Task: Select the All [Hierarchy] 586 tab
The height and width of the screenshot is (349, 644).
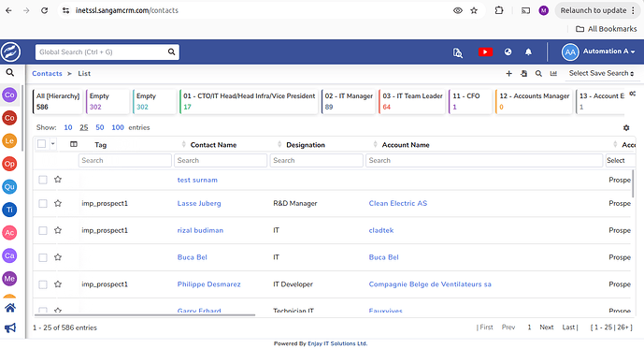Action: pos(58,101)
